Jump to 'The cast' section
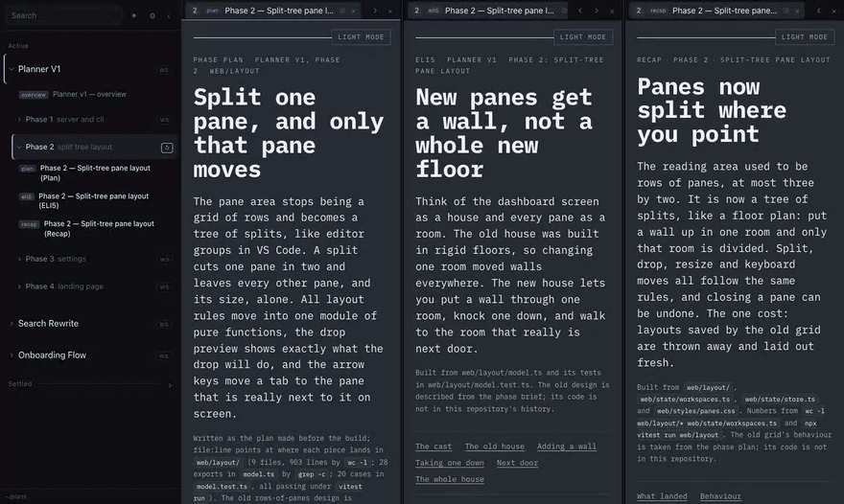 434,447
